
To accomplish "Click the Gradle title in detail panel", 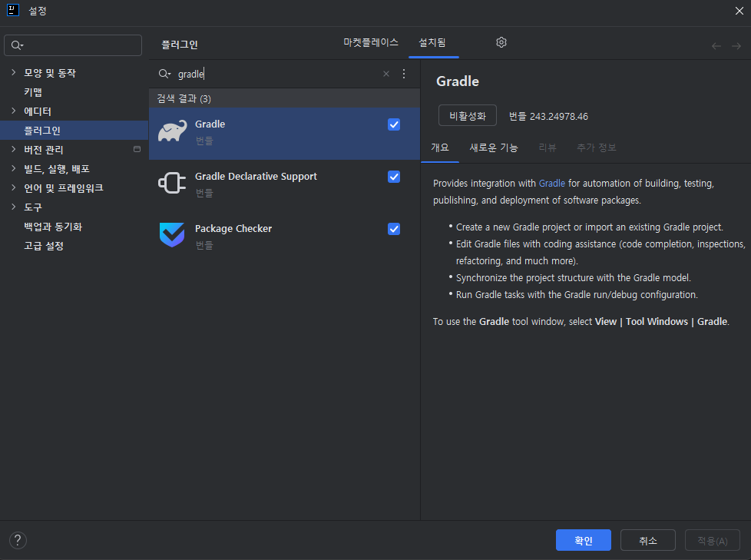I will pos(458,81).
